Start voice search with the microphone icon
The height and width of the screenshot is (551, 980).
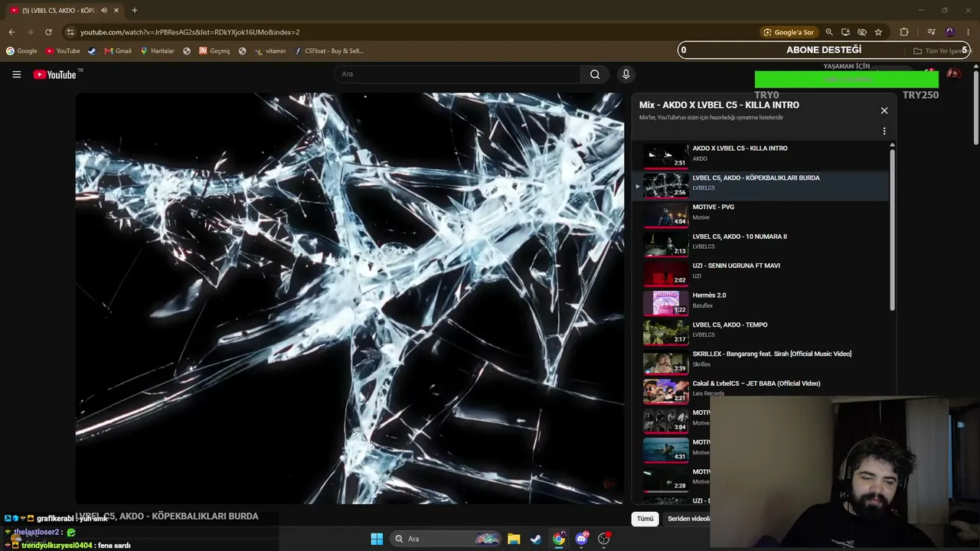click(x=626, y=74)
